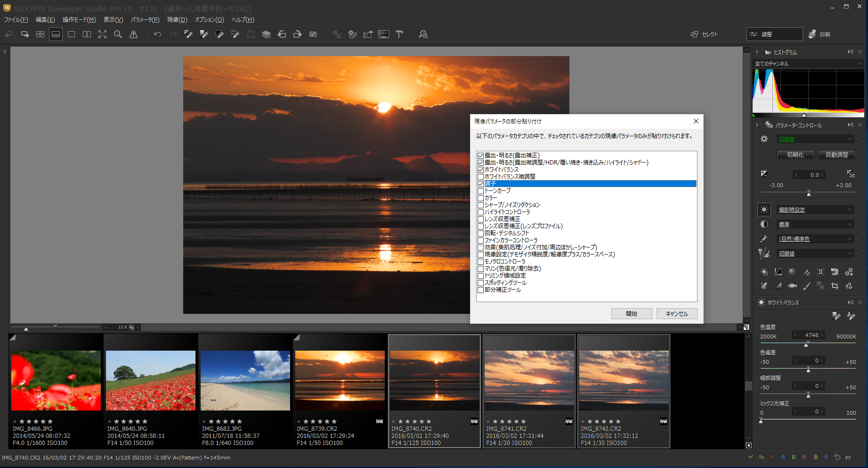Switch to the セレクト section

tap(704, 34)
